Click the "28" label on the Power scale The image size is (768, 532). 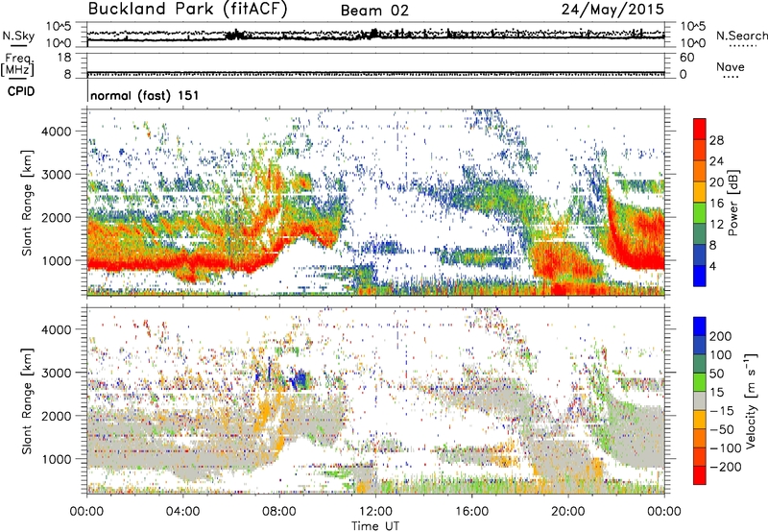coord(716,140)
